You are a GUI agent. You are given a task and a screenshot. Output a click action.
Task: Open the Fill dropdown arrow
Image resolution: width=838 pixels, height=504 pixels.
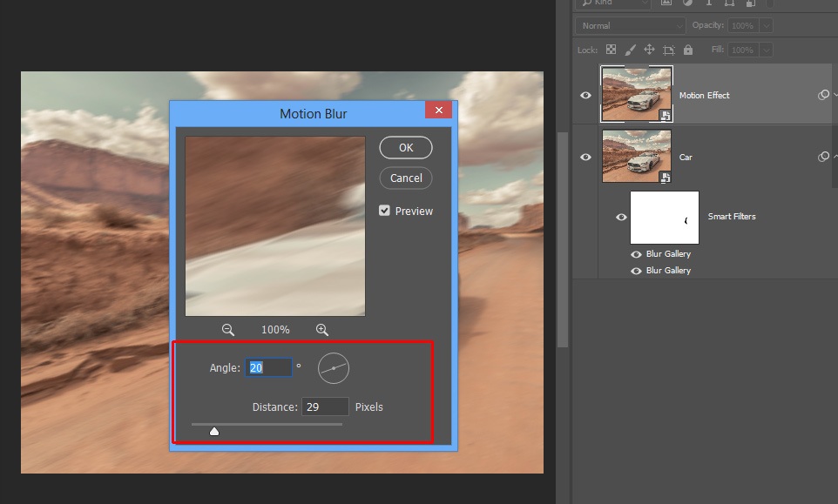(x=766, y=50)
